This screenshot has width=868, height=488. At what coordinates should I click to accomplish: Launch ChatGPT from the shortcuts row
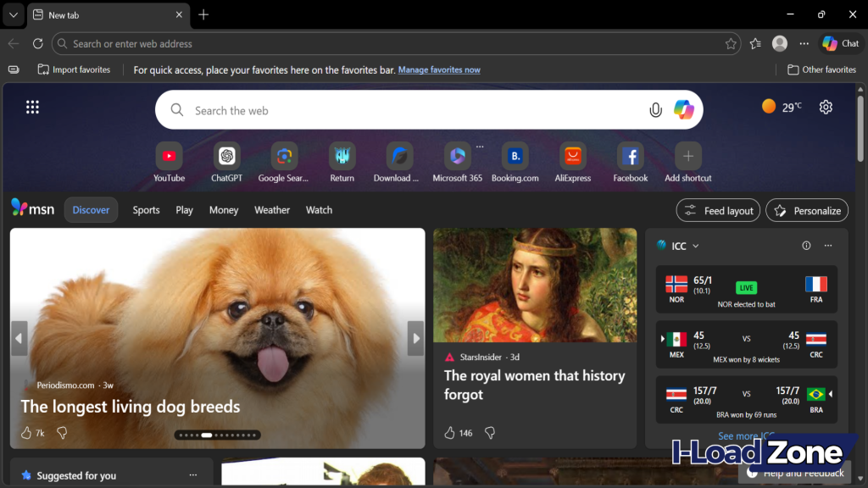[226, 157]
